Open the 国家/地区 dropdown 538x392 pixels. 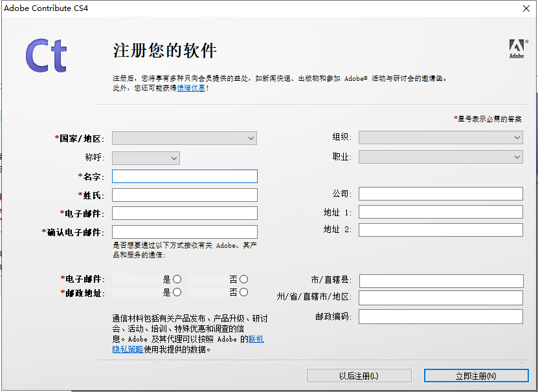click(x=185, y=138)
